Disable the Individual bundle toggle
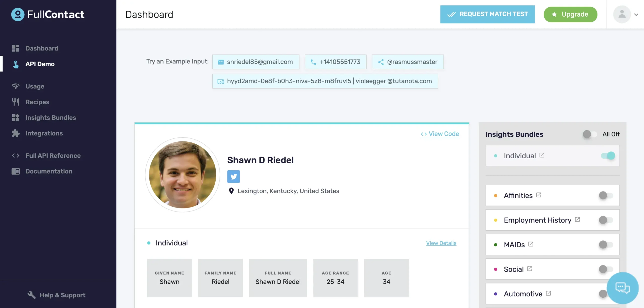This screenshot has height=308, width=644. 608,156
